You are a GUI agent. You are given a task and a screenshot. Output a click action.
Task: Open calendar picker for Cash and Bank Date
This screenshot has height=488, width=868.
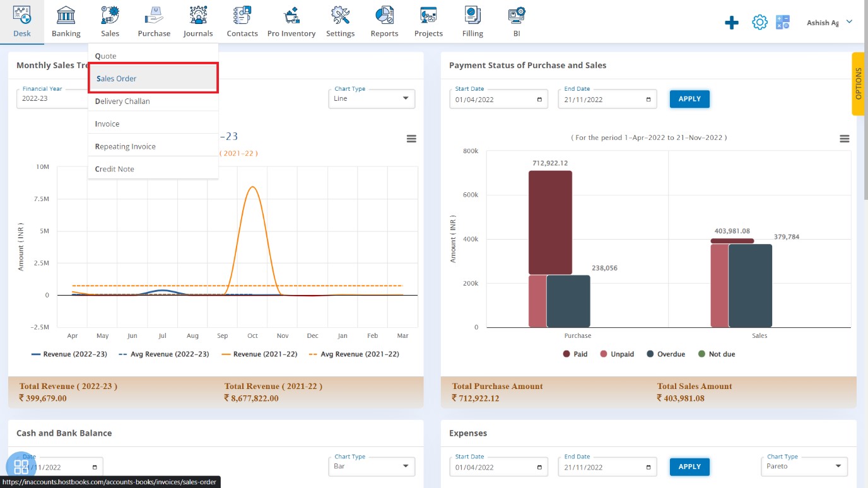pos(95,467)
